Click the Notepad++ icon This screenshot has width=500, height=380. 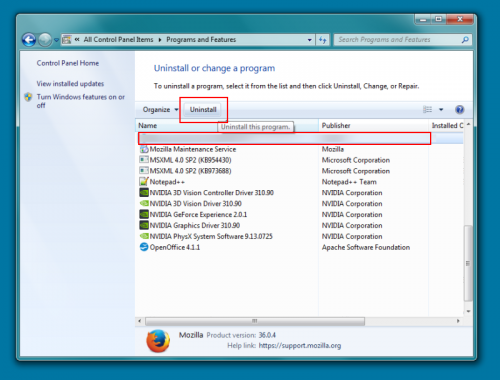[x=144, y=181]
